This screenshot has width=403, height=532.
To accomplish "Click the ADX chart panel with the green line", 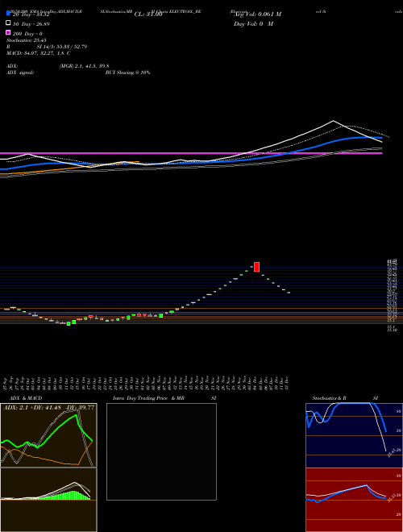I will point(48,435).
